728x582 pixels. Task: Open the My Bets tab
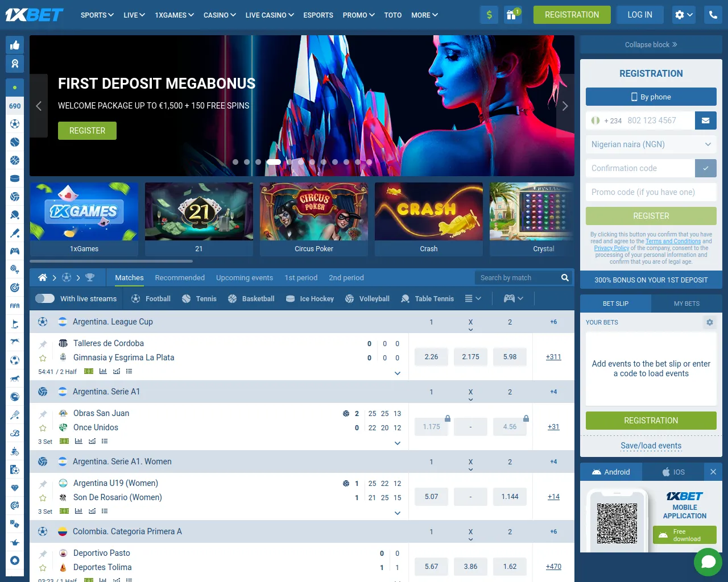point(686,304)
